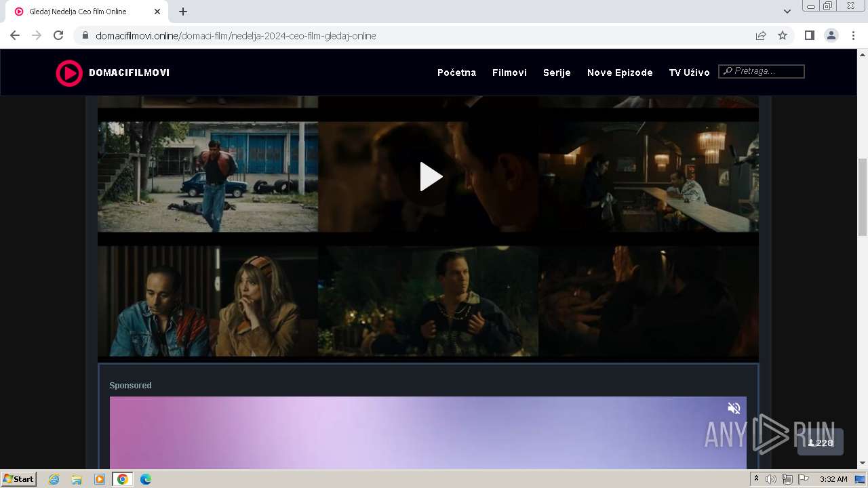This screenshot has height=488, width=868.
Task: Expand the tab search dropdown
Action: 787,12
